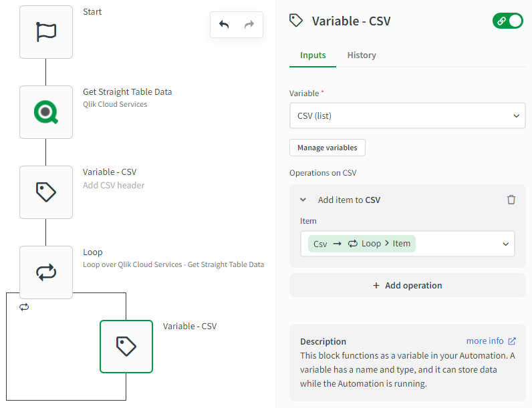532x408 pixels.
Task: Collapse the Add item to CSV operation
Action: (303, 200)
